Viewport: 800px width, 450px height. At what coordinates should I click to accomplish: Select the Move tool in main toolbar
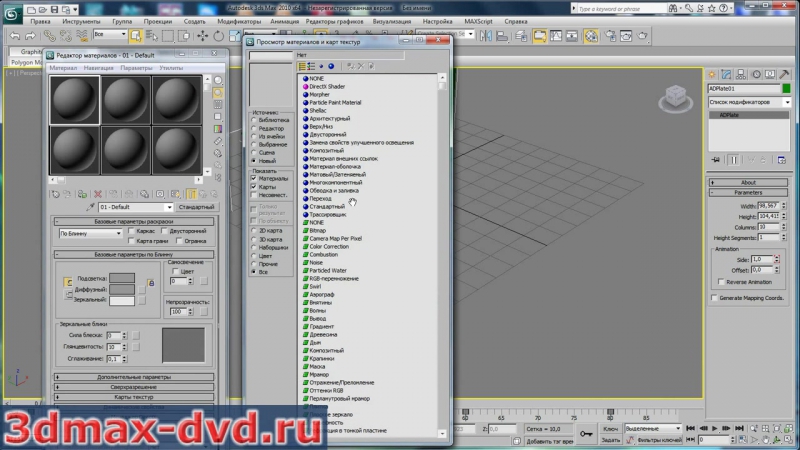(x=203, y=36)
